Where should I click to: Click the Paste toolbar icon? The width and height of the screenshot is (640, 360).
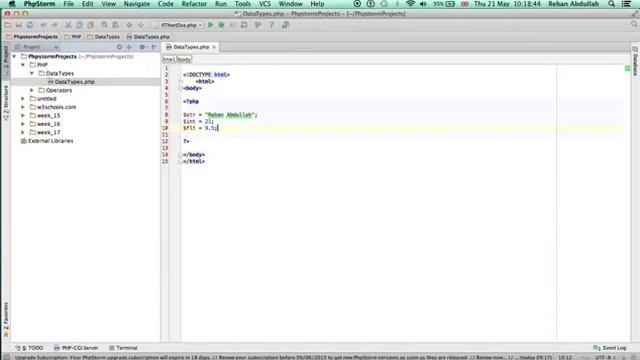click(x=91, y=25)
